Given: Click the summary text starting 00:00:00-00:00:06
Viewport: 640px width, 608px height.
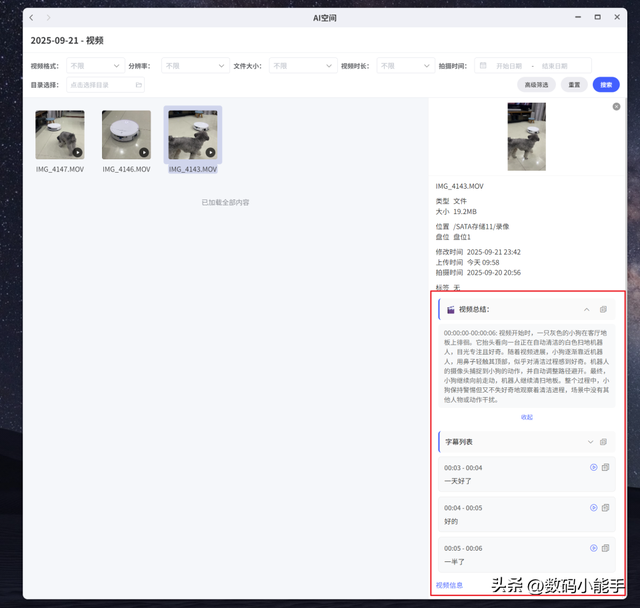Looking at the screenshot, I should [527, 366].
